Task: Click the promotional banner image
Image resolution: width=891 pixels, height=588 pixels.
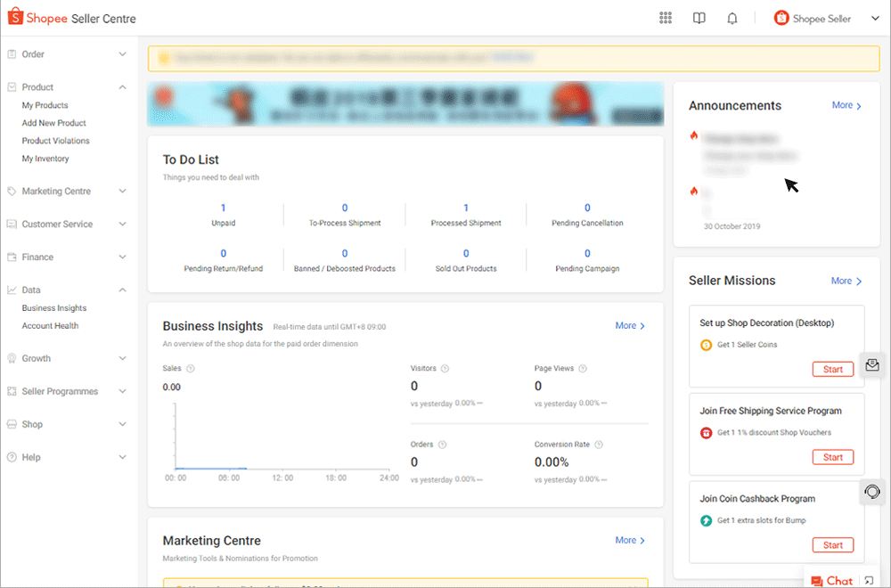Action: tap(405, 104)
